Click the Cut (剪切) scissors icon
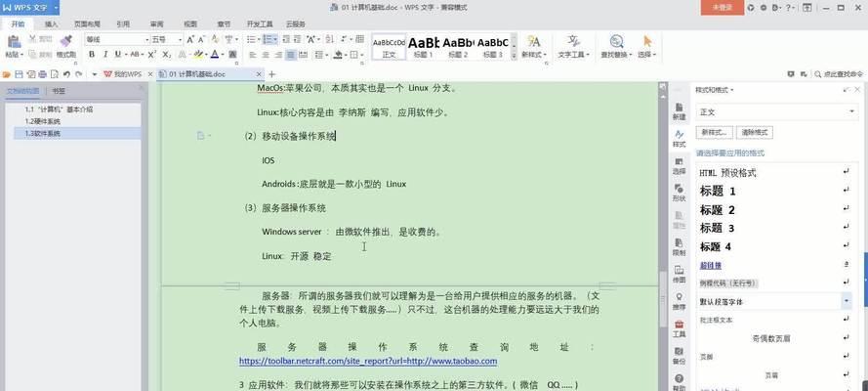868x391 pixels. [x=32, y=38]
